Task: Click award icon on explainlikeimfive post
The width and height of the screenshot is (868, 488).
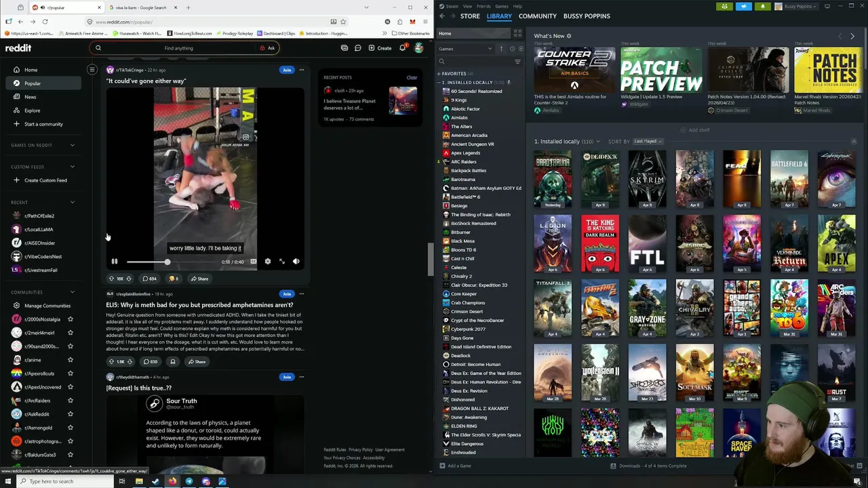Action: (x=172, y=362)
